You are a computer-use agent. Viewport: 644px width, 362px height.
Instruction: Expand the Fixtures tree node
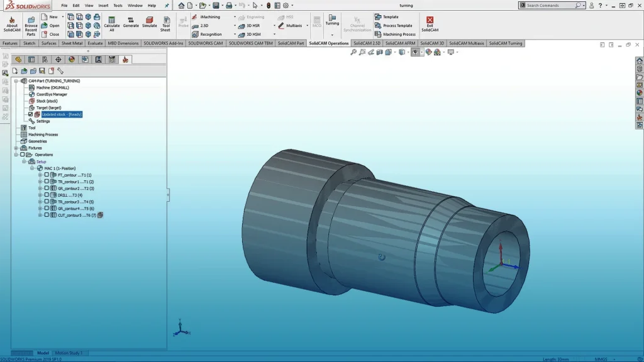[x=15, y=148]
